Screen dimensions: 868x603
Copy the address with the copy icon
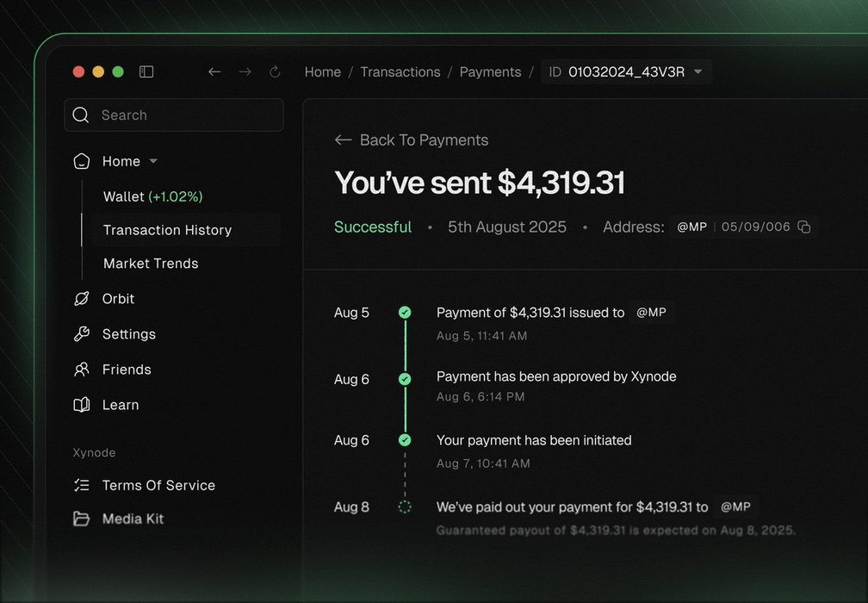[804, 227]
